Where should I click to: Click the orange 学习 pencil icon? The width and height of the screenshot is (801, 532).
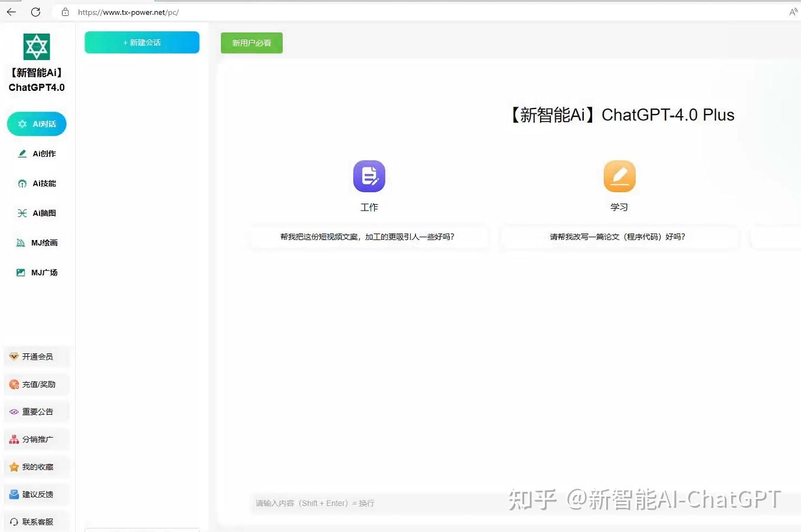coord(619,176)
